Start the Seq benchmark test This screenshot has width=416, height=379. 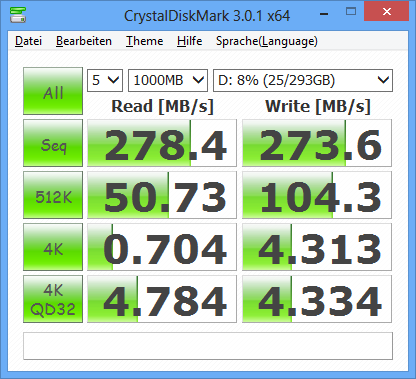53,143
